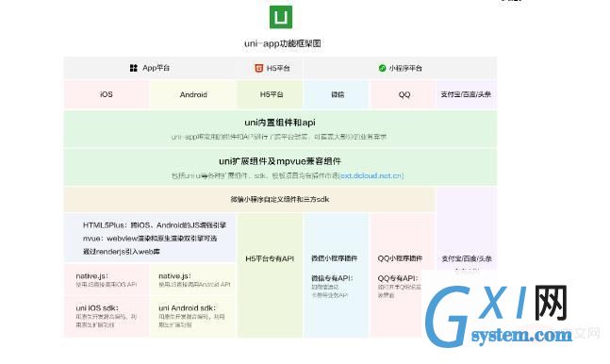The image size is (610, 364).
Task: Click the green 小程序平台 icon
Action: click(x=383, y=68)
